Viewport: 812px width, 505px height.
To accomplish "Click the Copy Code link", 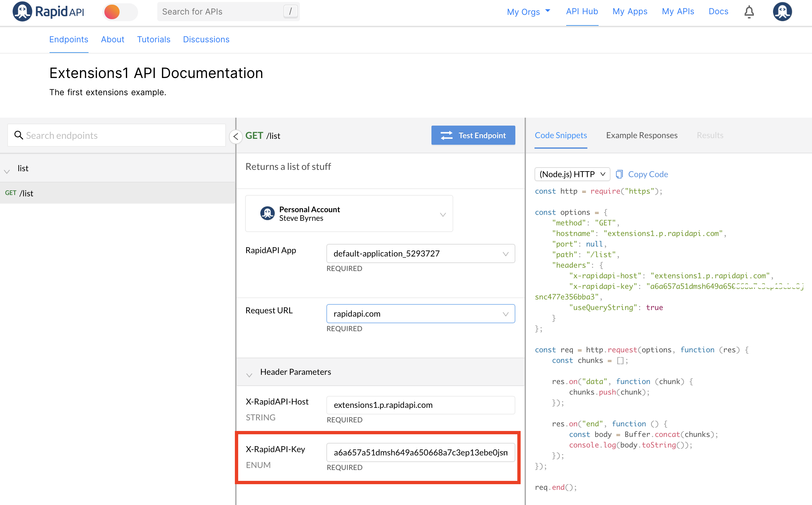I will (648, 175).
